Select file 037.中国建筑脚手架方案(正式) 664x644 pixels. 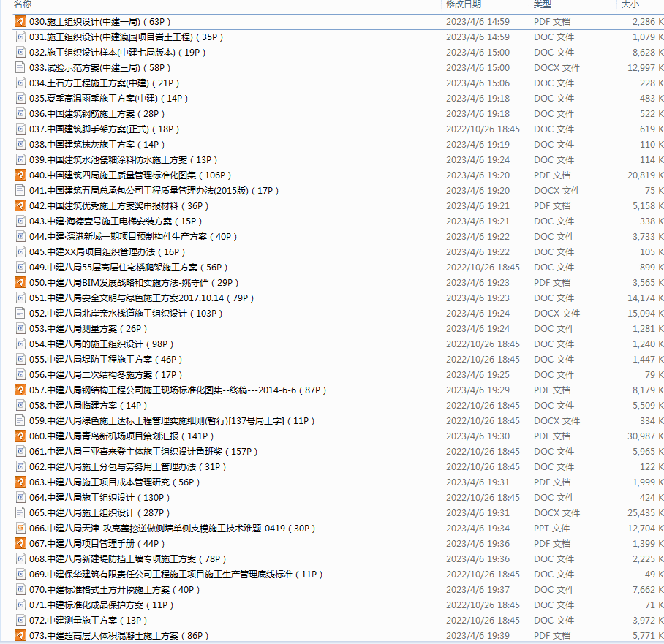[x=104, y=129]
